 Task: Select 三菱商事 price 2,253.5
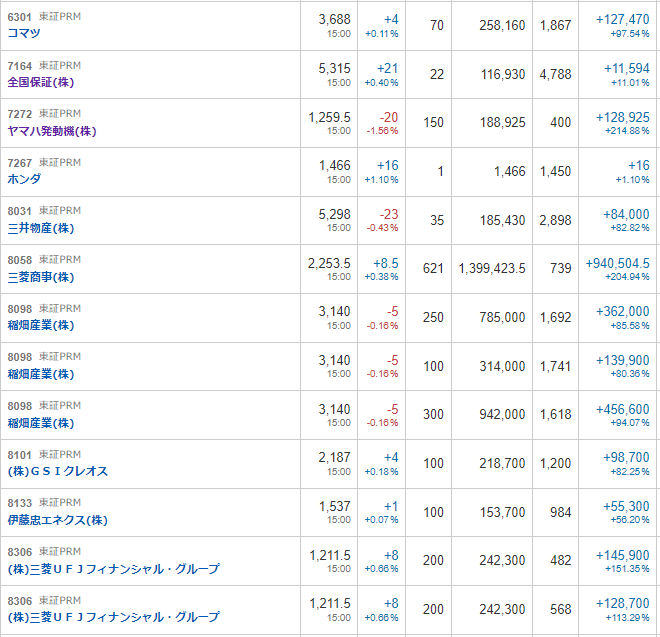(x=329, y=263)
